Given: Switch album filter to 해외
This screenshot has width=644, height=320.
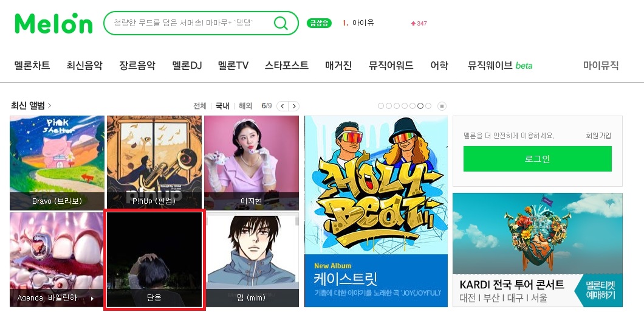Looking at the screenshot, I should tap(245, 106).
